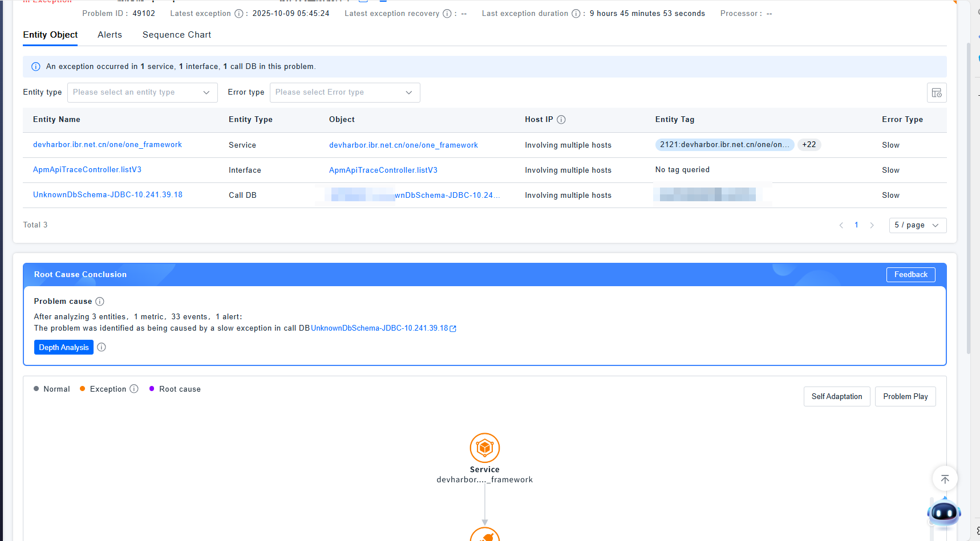The image size is (980, 541).
Task: Click the Latest exception info icon
Action: (238, 14)
